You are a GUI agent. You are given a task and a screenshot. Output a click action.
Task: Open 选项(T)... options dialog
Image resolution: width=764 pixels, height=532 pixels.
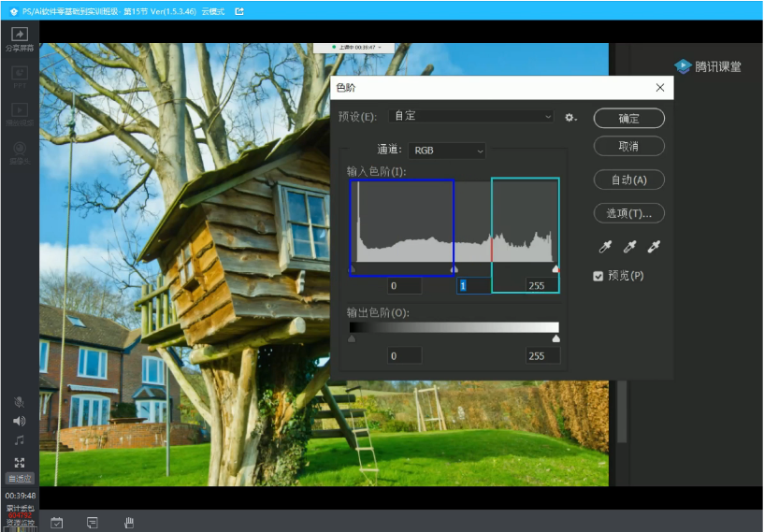(628, 213)
